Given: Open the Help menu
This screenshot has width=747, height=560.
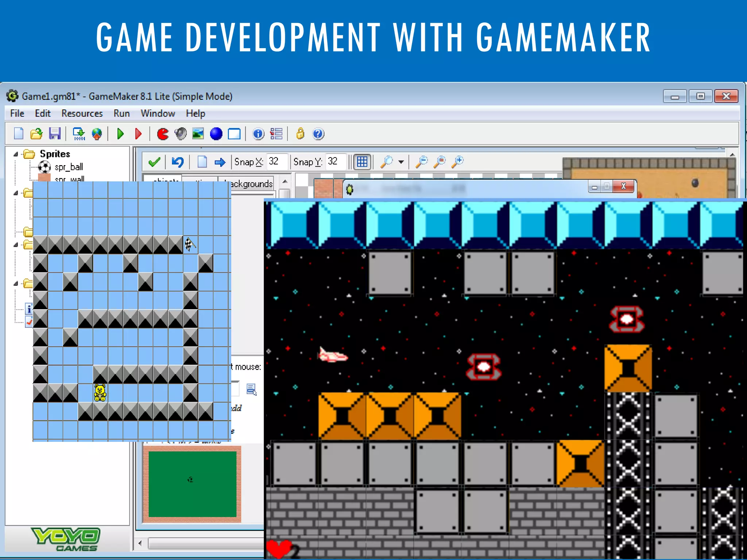Looking at the screenshot, I should coord(196,113).
